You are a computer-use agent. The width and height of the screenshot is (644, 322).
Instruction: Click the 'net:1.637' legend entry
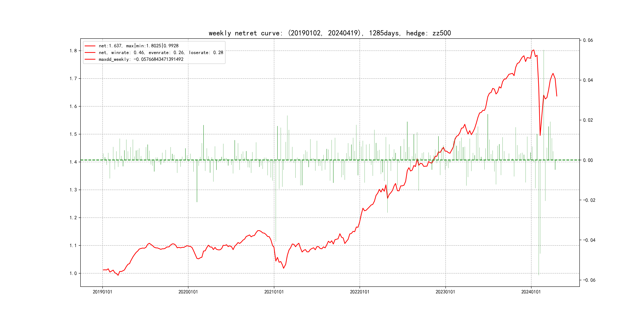click(139, 46)
